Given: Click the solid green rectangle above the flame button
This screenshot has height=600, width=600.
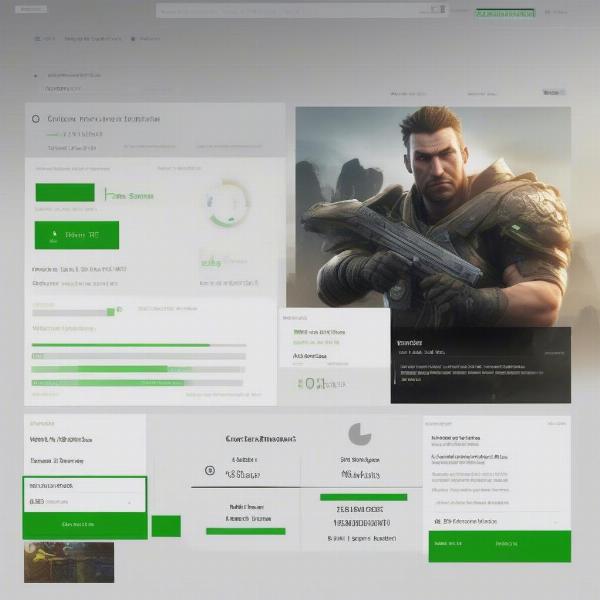Looking at the screenshot, I should pos(65,192).
